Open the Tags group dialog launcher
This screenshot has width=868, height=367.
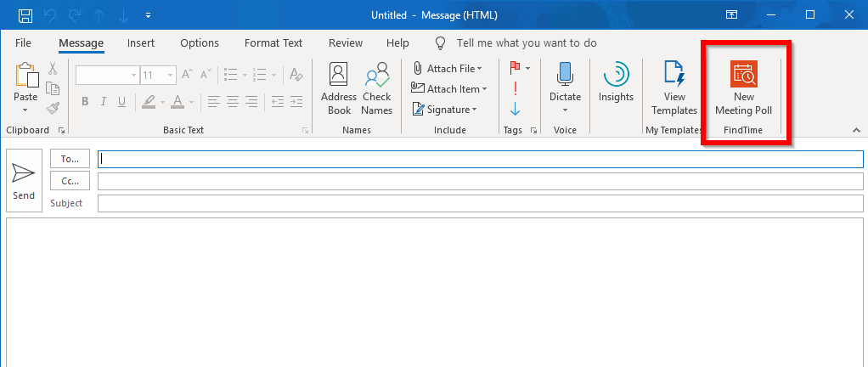coord(533,131)
